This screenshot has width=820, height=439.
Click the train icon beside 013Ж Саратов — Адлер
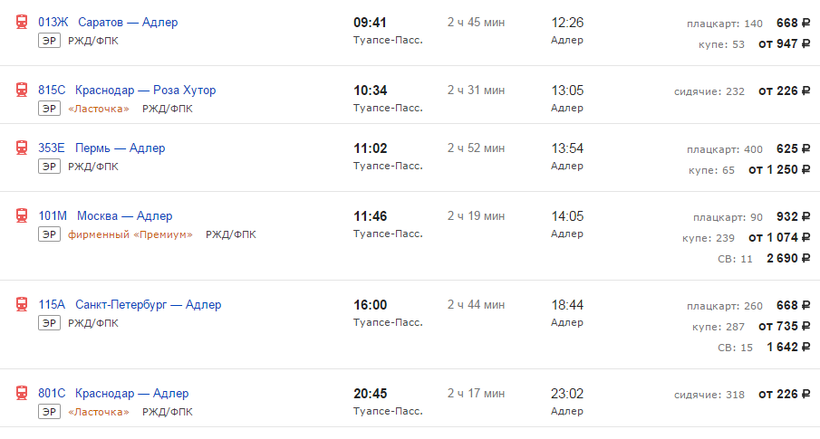[x=21, y=22]
